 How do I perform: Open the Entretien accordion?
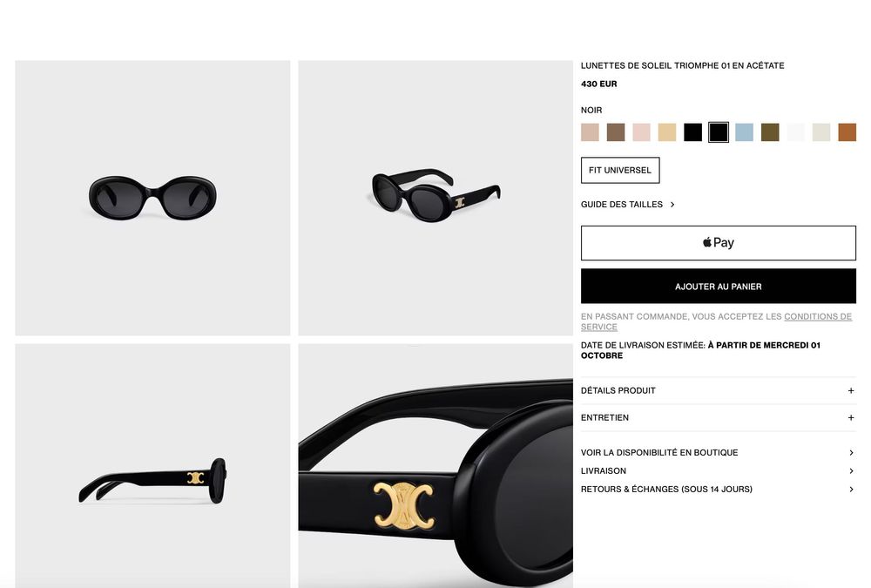click(719, 417)
